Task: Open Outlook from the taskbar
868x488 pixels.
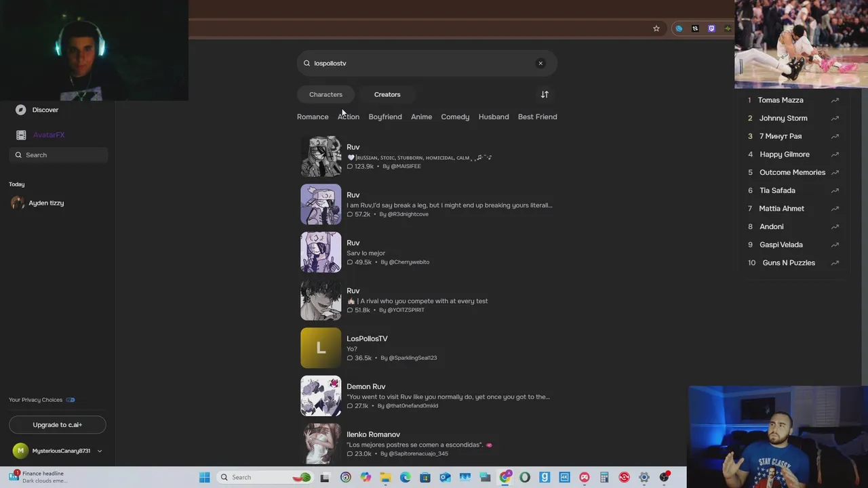Action: coord(445,477)
